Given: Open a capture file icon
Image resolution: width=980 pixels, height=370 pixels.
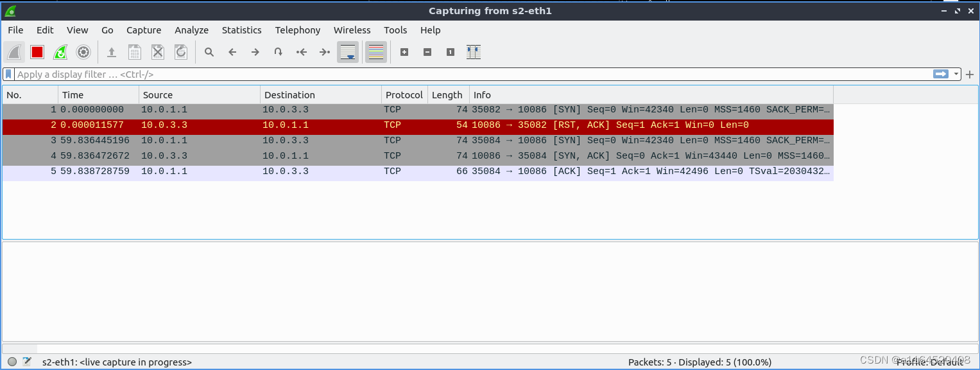Looking at the screenshot, I should point(112,52).
